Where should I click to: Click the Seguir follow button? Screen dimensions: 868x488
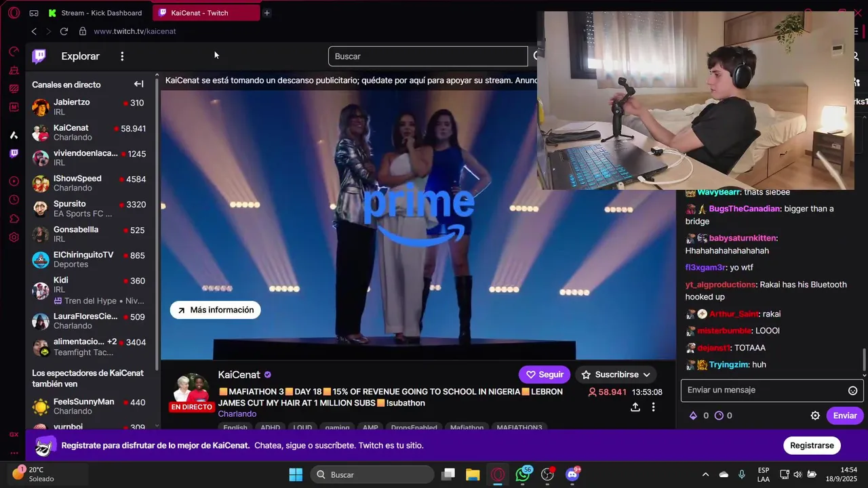(x=545, y=375)
